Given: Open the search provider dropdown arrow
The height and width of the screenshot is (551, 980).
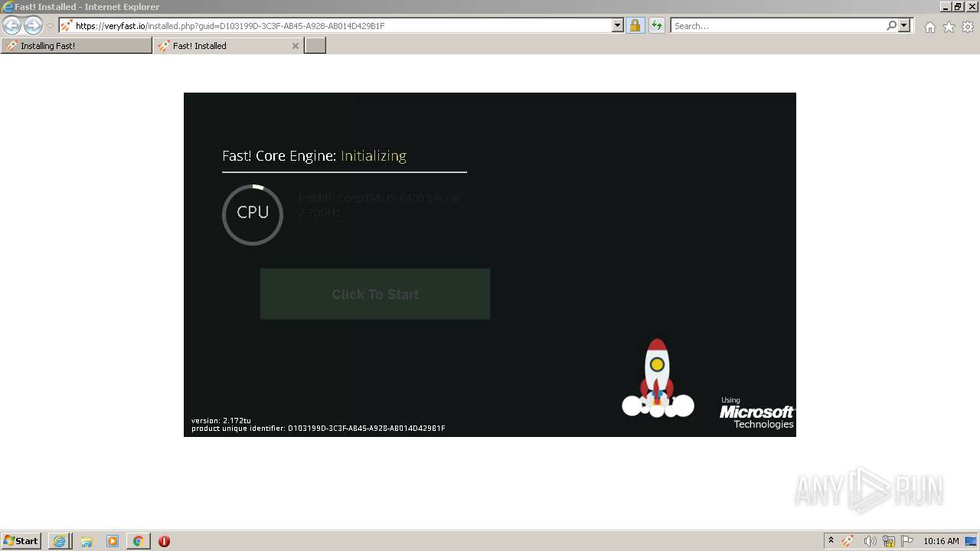Looking at the screenshot, I should coord(904,26).
